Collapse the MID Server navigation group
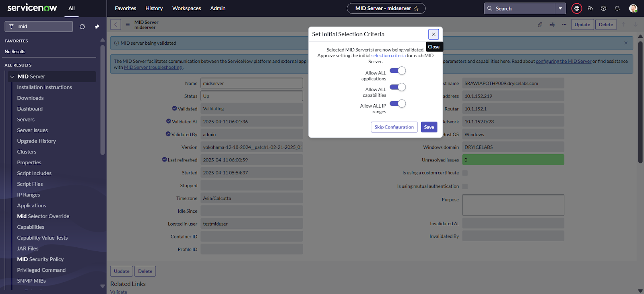The width and height of the screenshot is (644, 294). tap(12, 77)
